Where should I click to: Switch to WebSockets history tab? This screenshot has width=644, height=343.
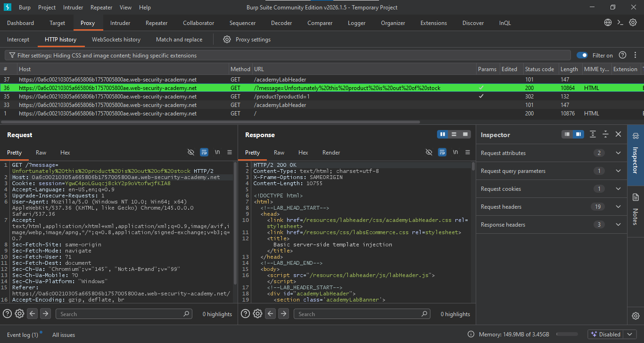pyautogui.click(x=116, y=40)
